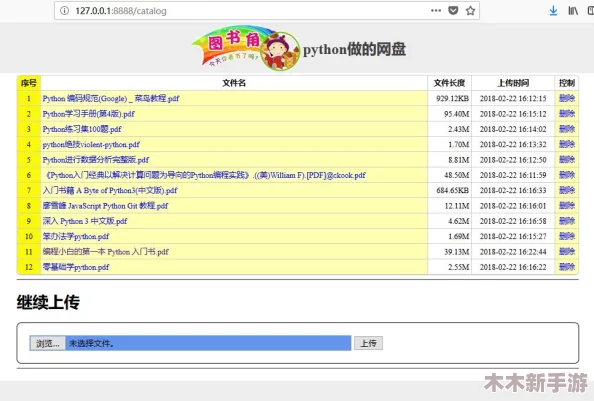Click the 上传 upload button
This screenshot has width=594, height=401.
tap(368, 343)
